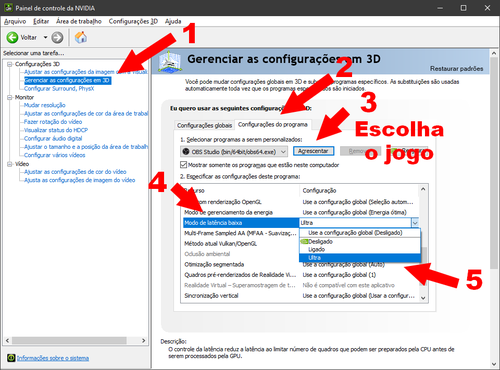The height and width of the screenshot is (370, 500).
Task: Choose Use a configuração global (Desligado) option
Action: (360, 233)
